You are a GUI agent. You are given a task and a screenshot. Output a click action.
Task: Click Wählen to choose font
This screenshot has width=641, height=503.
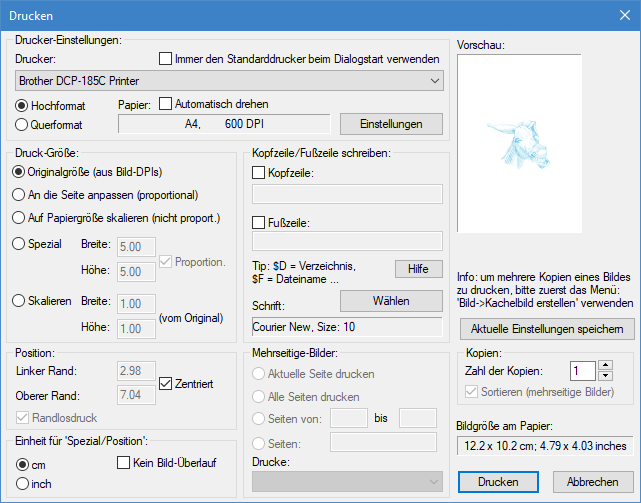click(x=391, y=301)
